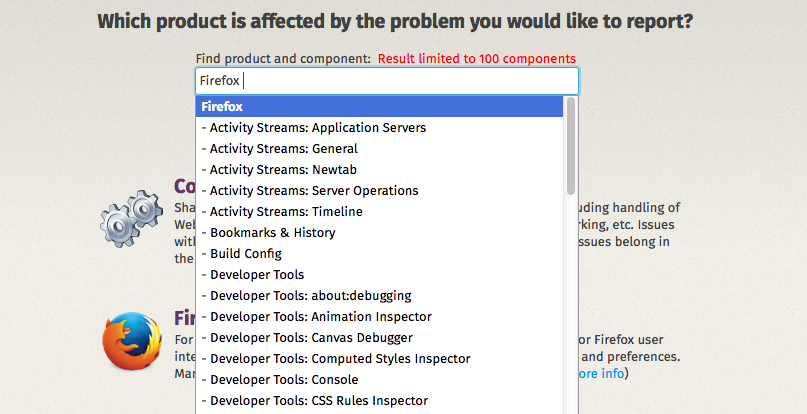Select Activity Streams: Timeline entry

[379, 212]
